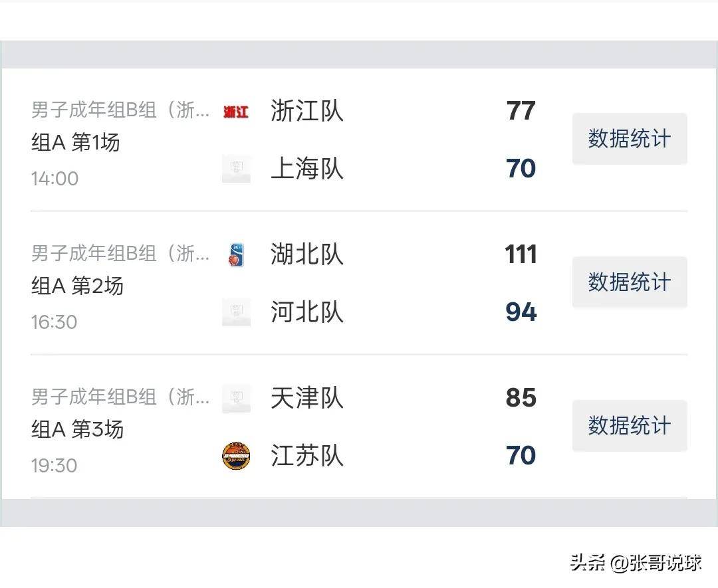Click the Zhejiang team red logo
The height and width of the screenshot is (588, 718).
236,112
